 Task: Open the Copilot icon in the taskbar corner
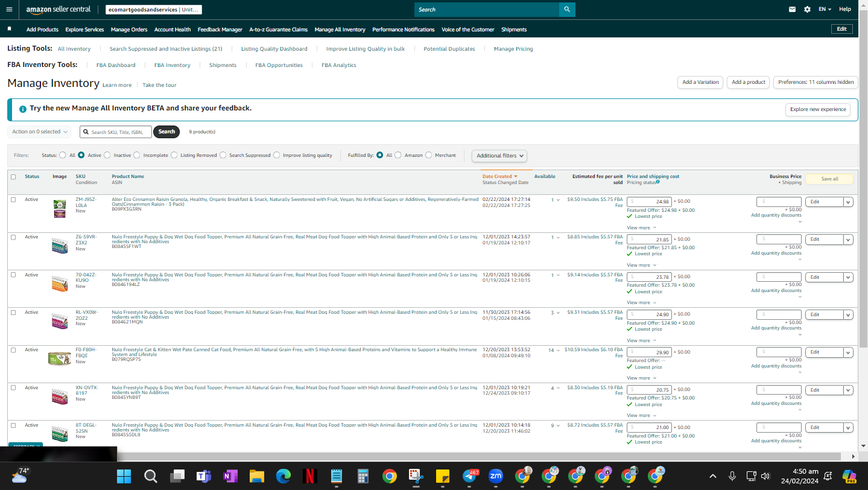click(x=849, y=476)
